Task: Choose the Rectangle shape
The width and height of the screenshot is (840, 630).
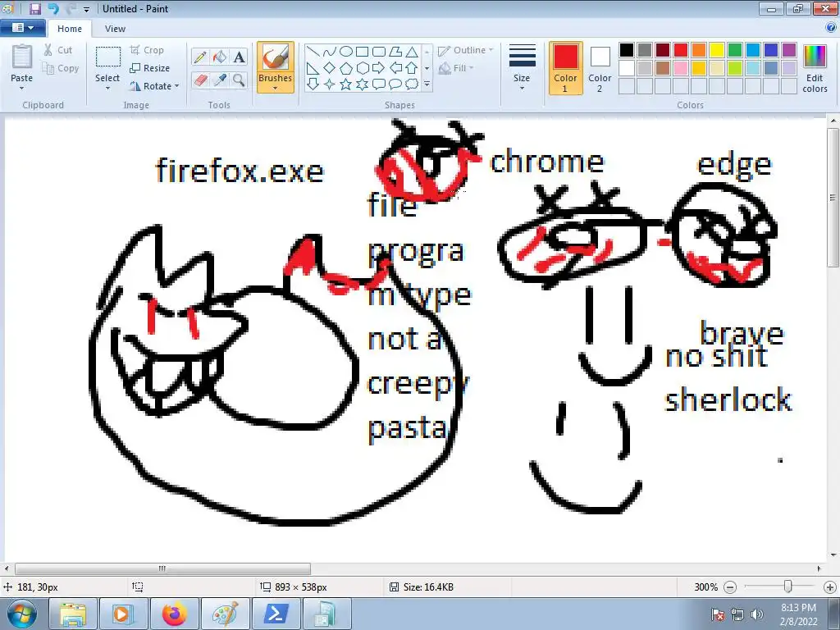Action: (x=362, y=52)
